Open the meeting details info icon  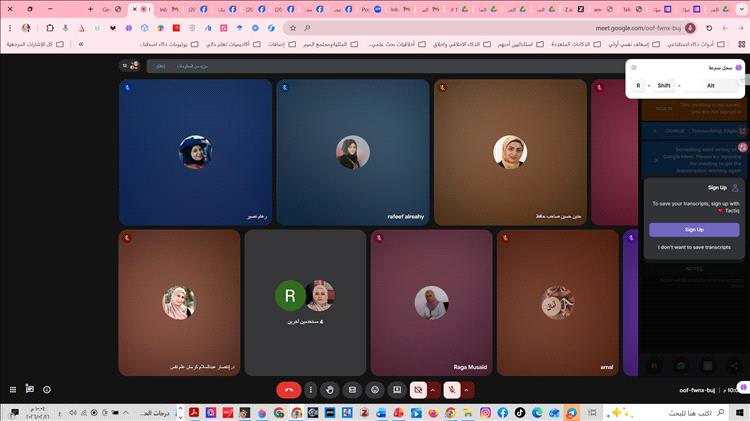(x=47, y=389)
